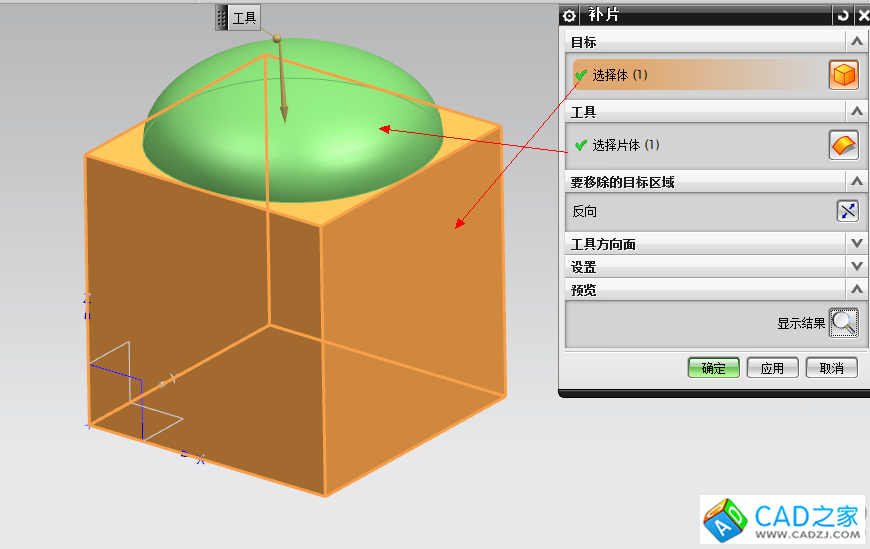Click the sheet body selection icon
The image size is (870, 549).
coord(844,145)
